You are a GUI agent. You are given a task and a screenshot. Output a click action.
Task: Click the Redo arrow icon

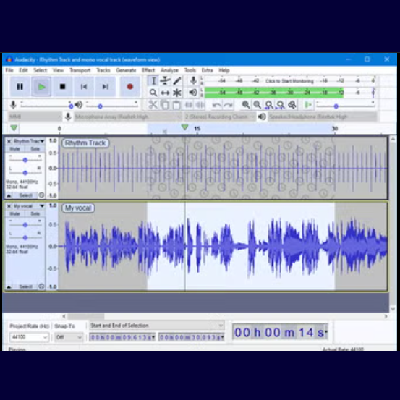pyautogui.click(x=228, y=105)
